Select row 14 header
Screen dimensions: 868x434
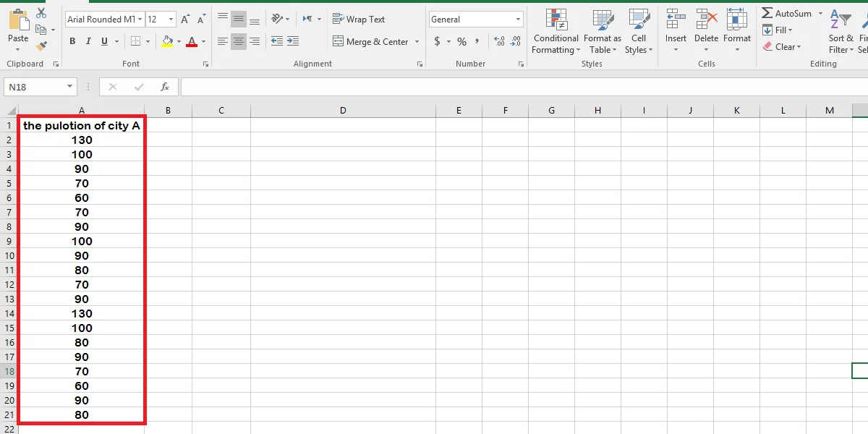click(x=9, y=313)
